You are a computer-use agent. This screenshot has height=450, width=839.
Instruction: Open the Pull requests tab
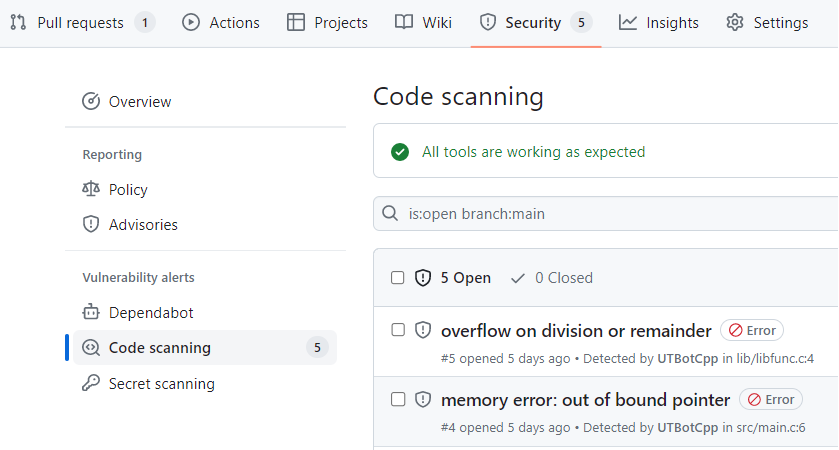click(80, 22)
